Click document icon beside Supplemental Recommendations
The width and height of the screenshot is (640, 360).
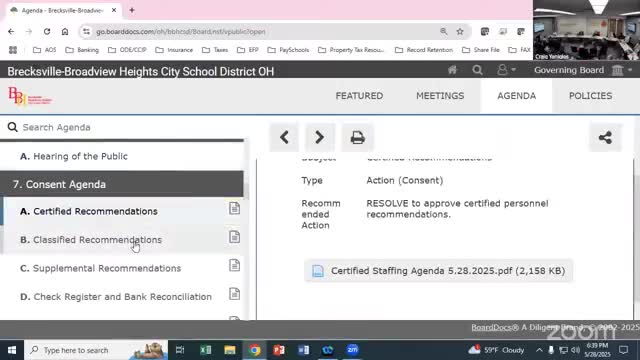click(x=234, y=266)
